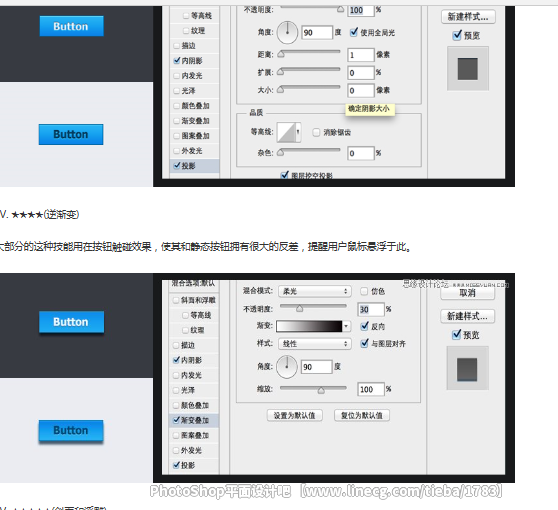Enable the 仿色 checkbox
Viewport: 558px width, 510px height.
[x=364, y=291]
